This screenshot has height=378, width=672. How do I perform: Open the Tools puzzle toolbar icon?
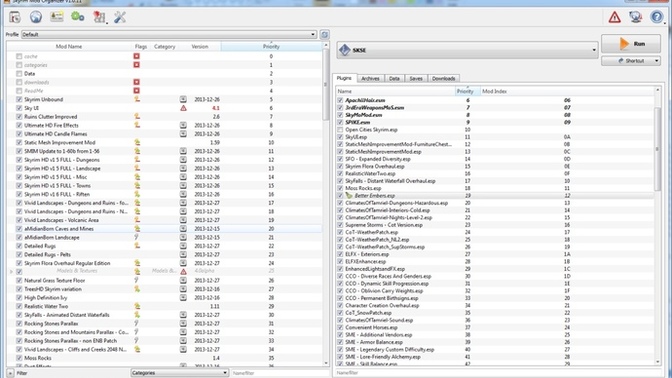click(x=99, y=17)
